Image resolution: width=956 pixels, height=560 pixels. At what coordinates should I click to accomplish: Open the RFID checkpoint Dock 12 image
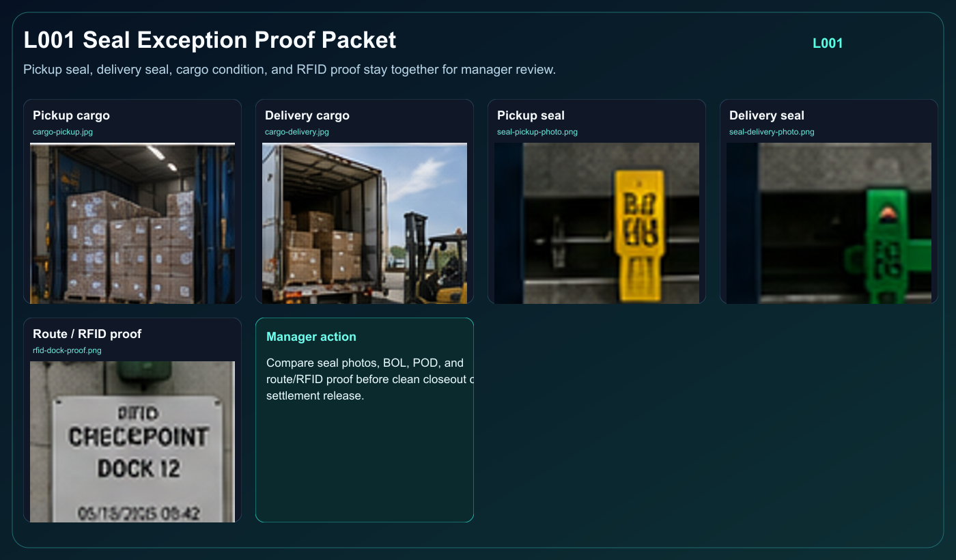coord(132,442)
